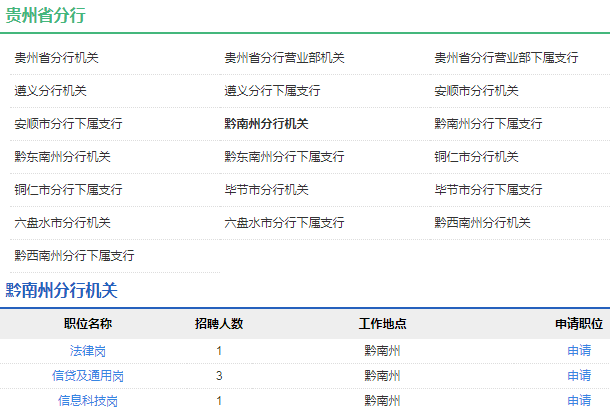Open the 信息科技岗 position details
Screen dimensions: 610x413
coord(88,401)
